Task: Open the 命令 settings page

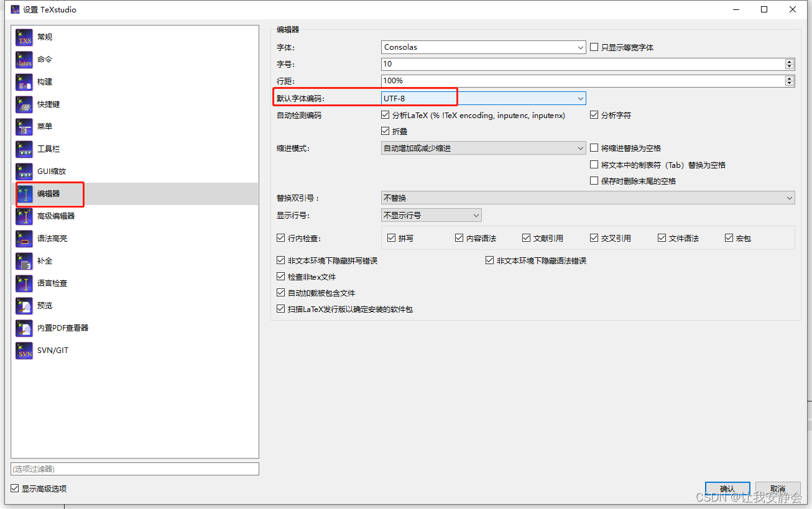Action: coord(135,60)
